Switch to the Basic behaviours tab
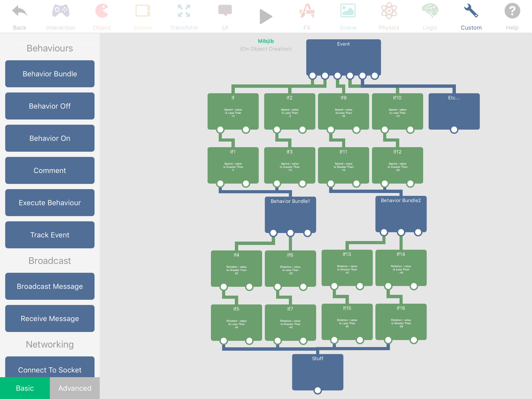The height and width of the screenshot is (399, 532). [x=25, y=388]
